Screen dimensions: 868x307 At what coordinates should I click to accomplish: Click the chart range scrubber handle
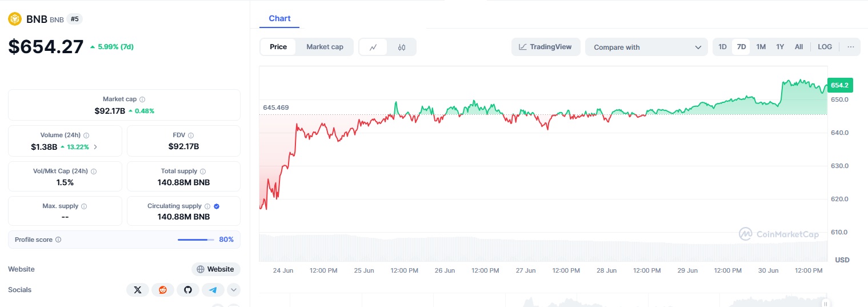(x=825, y=304)
